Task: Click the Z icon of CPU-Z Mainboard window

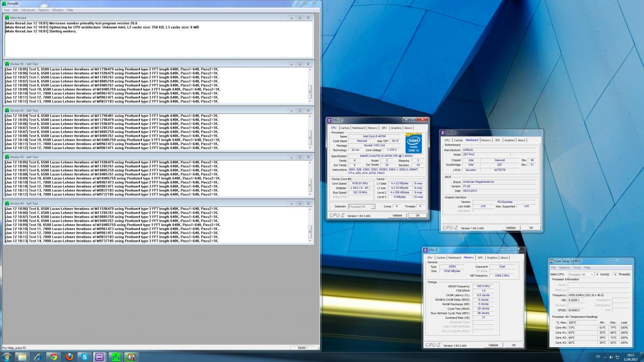Action: click(443, 132)
